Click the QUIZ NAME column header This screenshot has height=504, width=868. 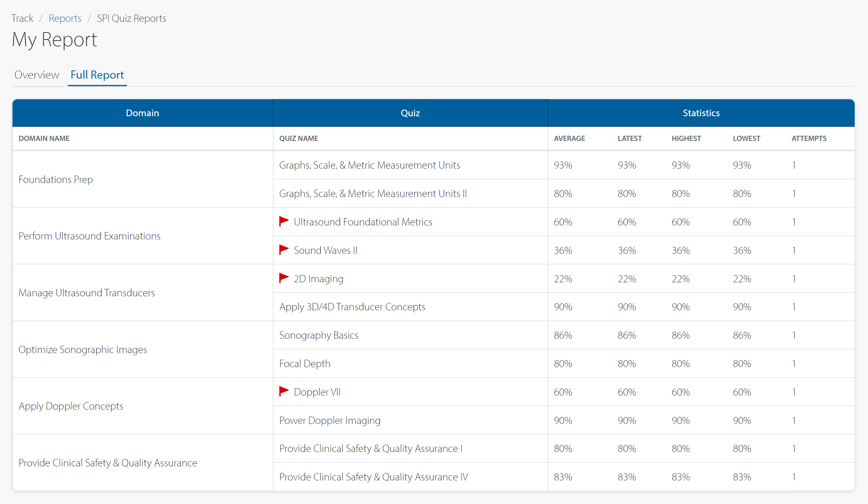[x=299, y=138]
